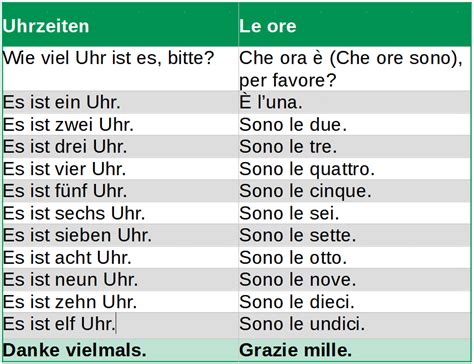
Task: Click the cell 'Sono le dieci.'
Action: [x=355, y=302]
